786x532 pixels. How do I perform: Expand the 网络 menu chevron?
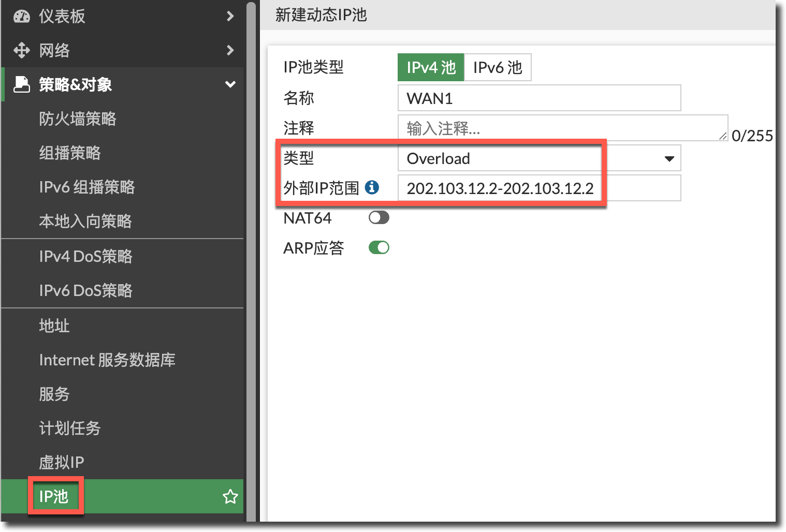pyautogui.click(x=230, y=50)
